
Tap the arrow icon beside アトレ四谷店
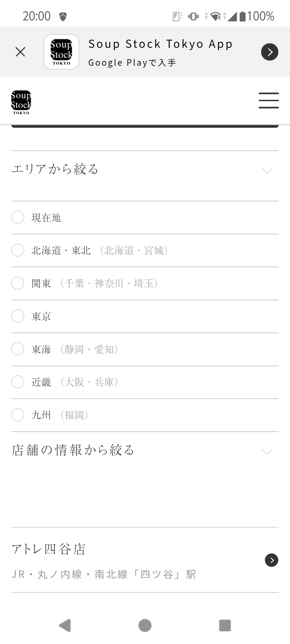[271, 560]
